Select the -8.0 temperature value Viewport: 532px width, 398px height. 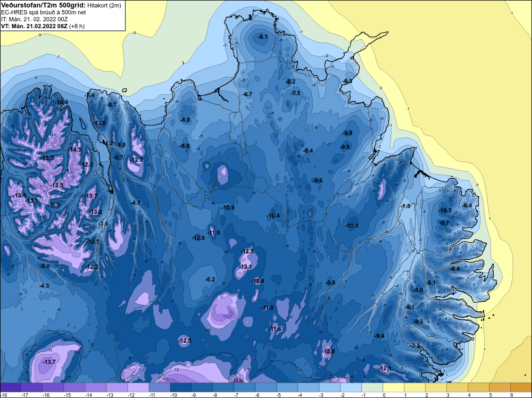[185, 120]
